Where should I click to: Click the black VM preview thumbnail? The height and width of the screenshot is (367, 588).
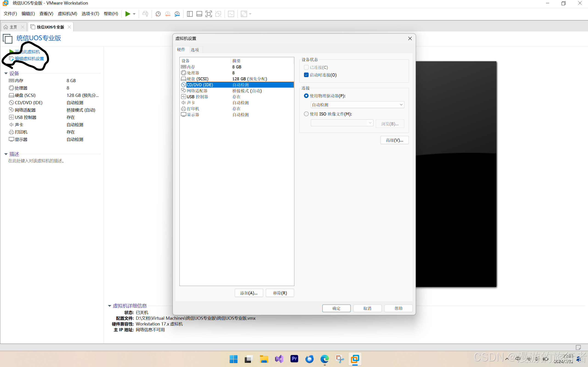[456, 174]
